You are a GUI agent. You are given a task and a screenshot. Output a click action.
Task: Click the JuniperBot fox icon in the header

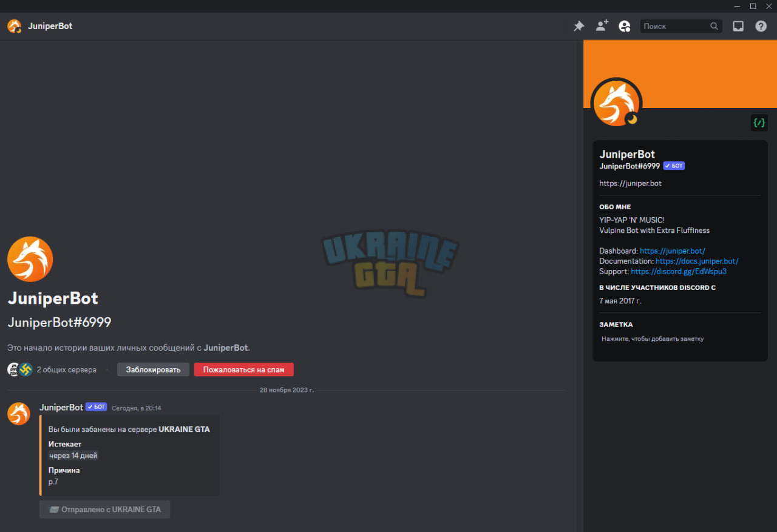tap(15, 26)
